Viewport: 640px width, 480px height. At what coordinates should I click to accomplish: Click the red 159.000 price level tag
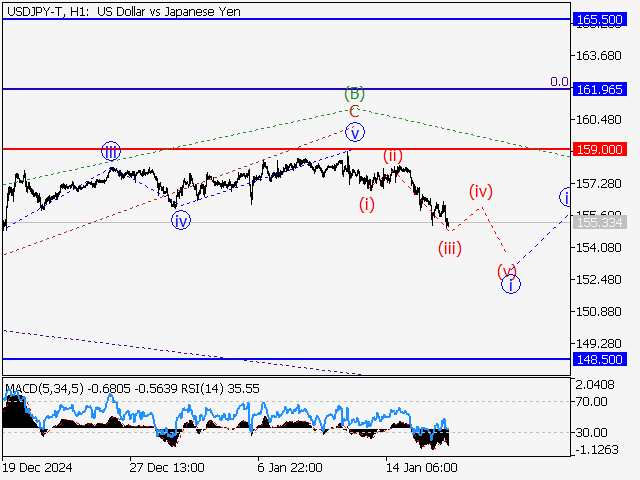(x=600, y=149)
